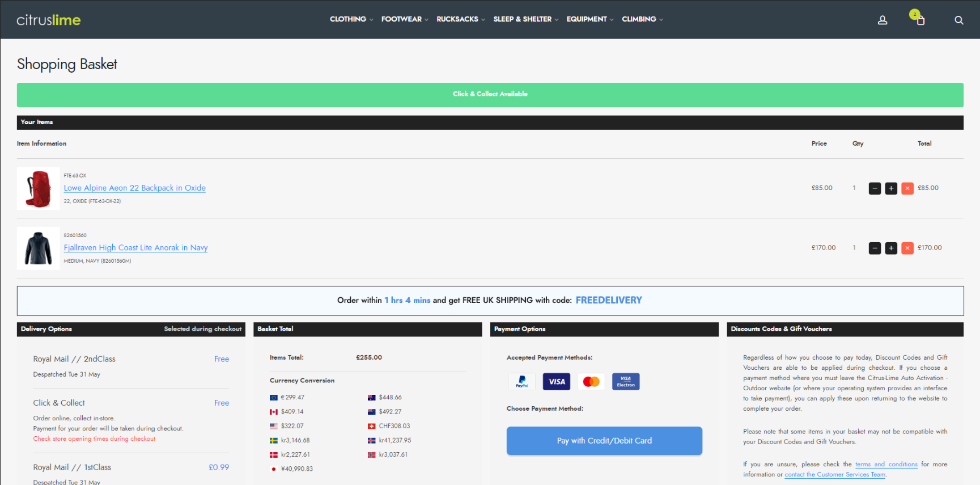Expand the Climbing menu

click(642, 19)
